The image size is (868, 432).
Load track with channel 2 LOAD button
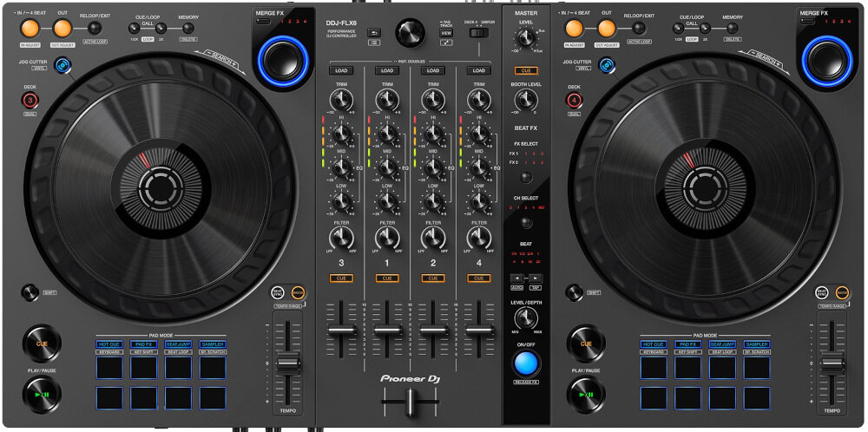click(x=433, y=71)
